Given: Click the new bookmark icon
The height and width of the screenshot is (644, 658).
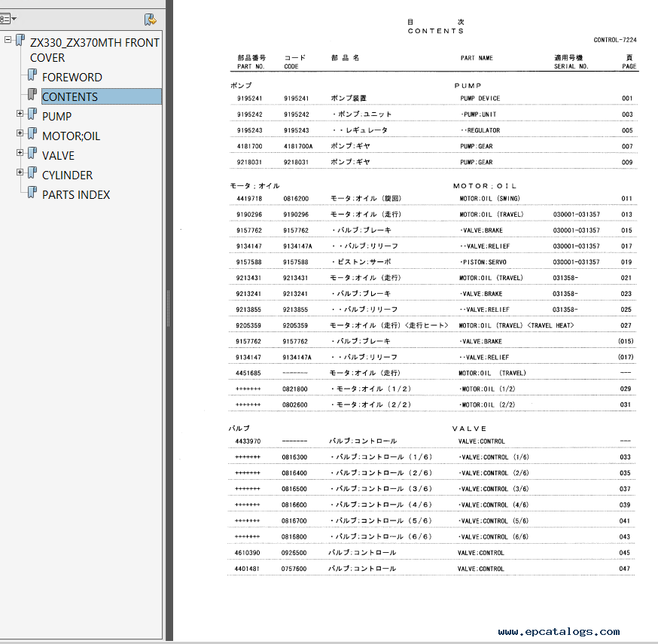Looking at the screenshot, I should tap(151, 20).
